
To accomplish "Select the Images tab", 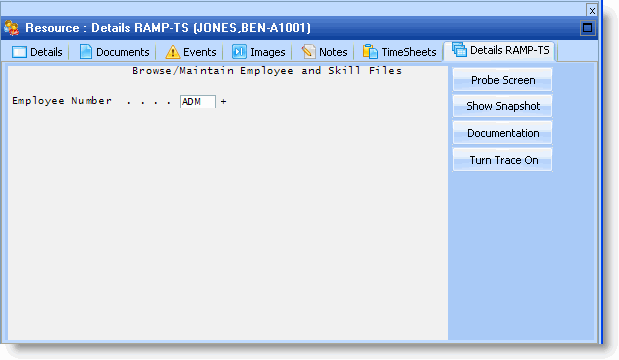I will pyautogui.click(x=259, y=52).
